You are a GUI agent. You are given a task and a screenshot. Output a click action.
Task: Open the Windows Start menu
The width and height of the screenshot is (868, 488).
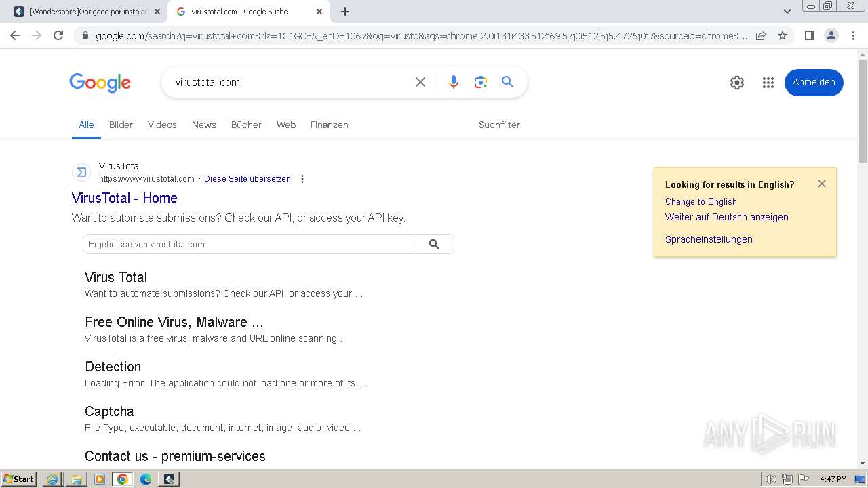[x=19, y=479]
